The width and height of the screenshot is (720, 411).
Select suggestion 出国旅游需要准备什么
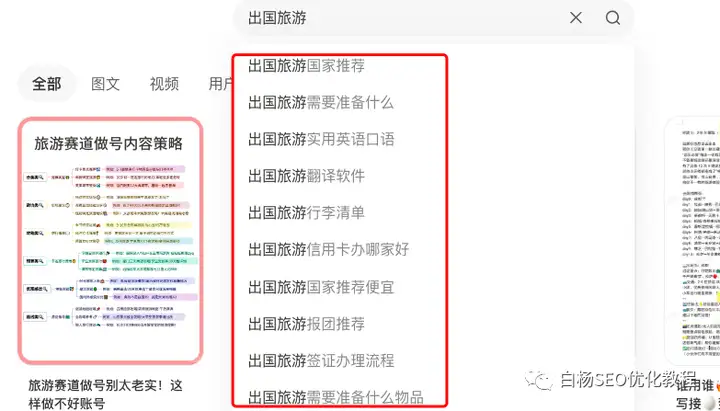pyautogui.click(x=321, y=102)
